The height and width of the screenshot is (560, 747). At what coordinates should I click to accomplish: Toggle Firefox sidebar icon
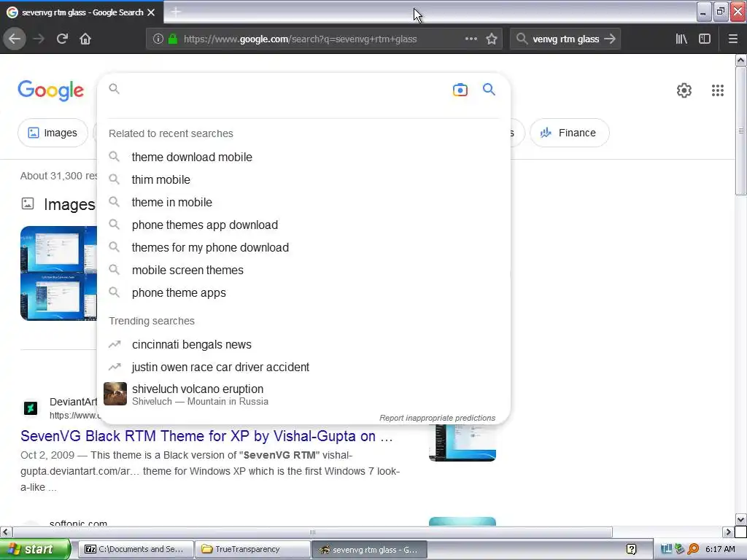(x=705, y=39)
